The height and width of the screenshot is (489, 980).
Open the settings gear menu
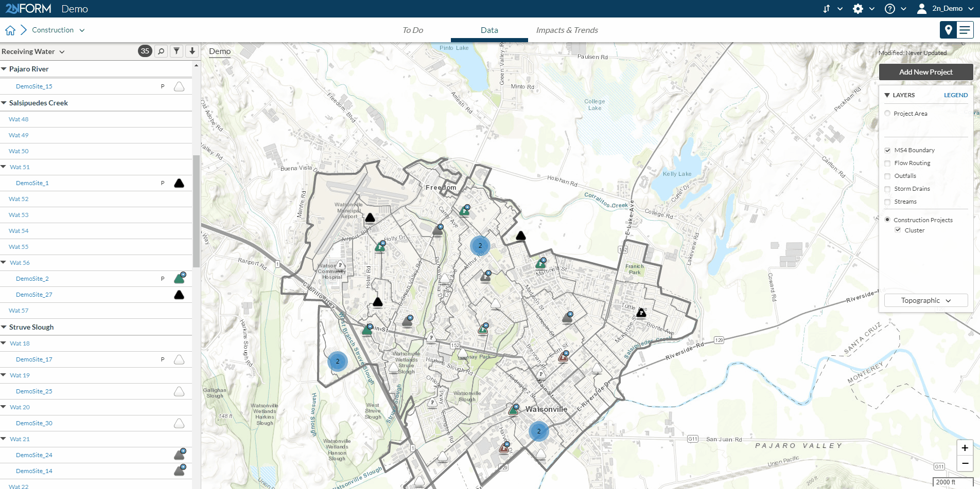coord(858,9)
